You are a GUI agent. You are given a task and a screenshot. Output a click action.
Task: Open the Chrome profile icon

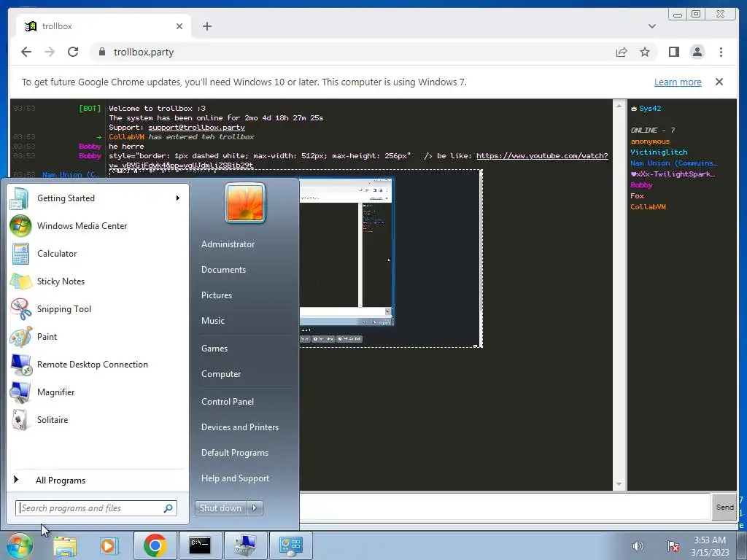(697, 52)
